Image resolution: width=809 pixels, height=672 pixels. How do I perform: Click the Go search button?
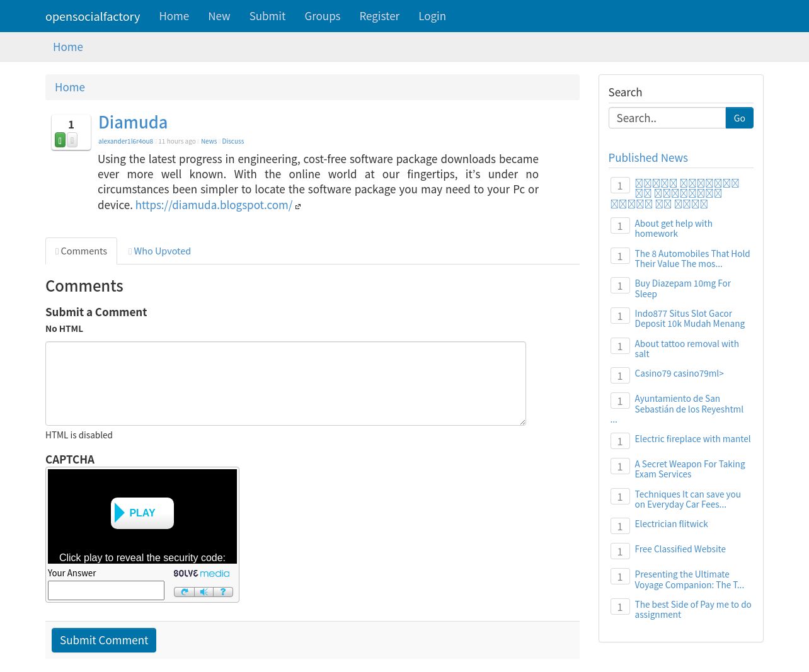tap(740, 118)
